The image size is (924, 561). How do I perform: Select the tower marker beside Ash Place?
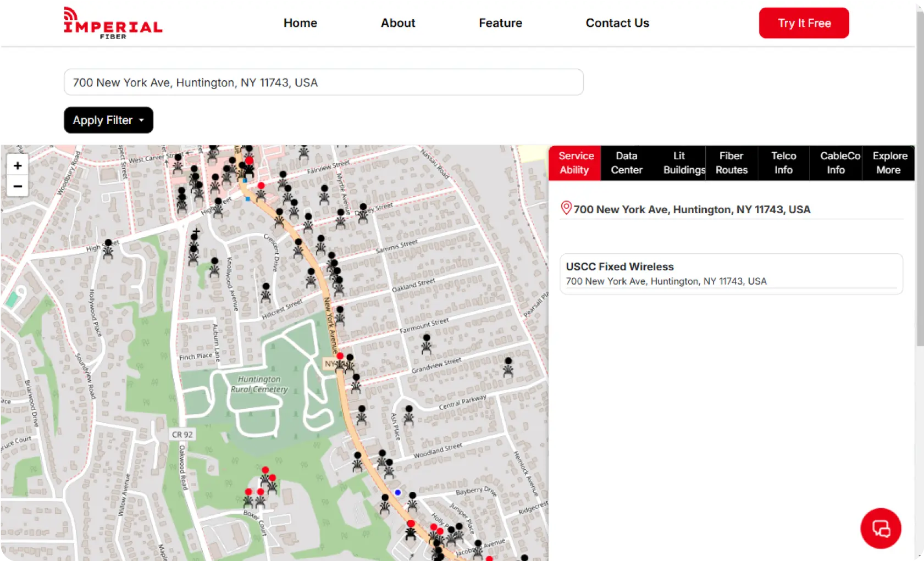click(409, 415)
